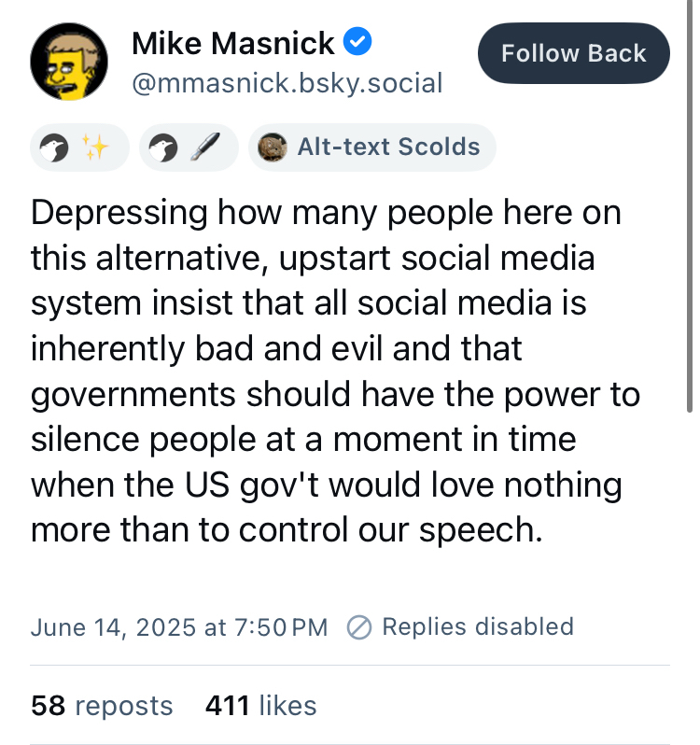Click the blue verified checkmark badge
This screenshot has height=745, width=700.
[x=357, y=43]
